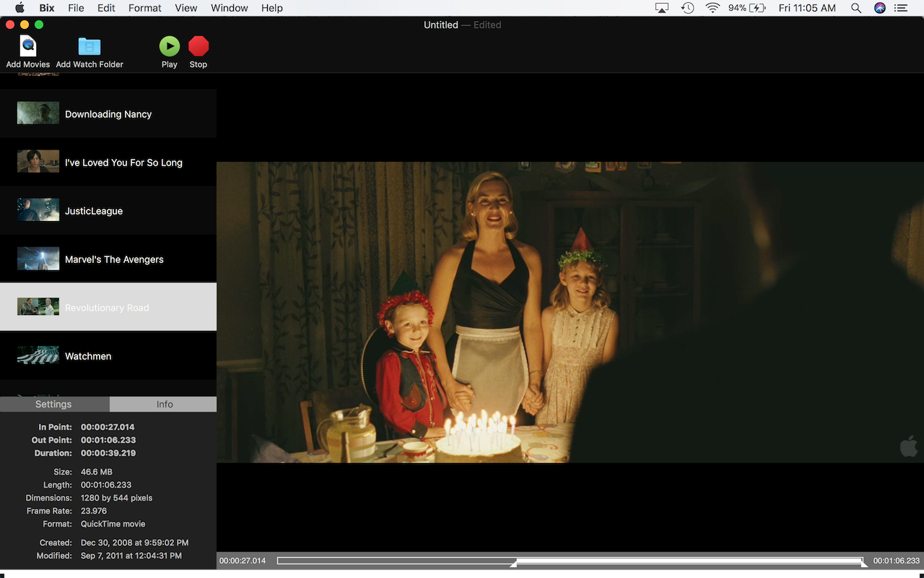Open the Apple menu
Viewport: 924px width, 578px height.
19,8
